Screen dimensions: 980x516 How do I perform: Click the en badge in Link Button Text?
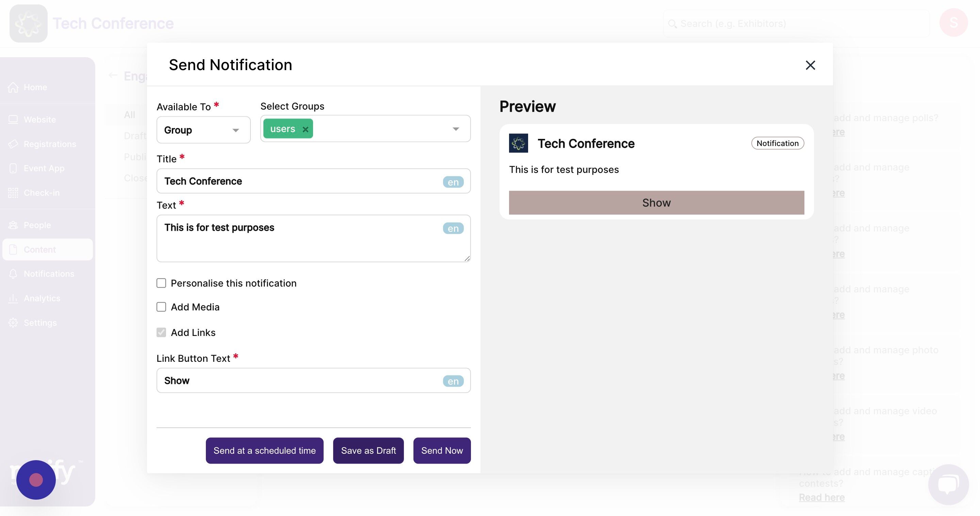[453, 381]
